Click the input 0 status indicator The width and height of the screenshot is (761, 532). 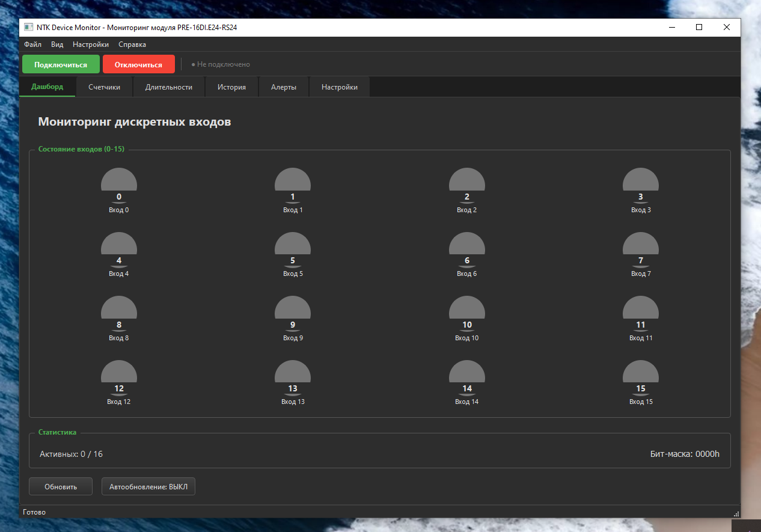(x=119, y=185)
